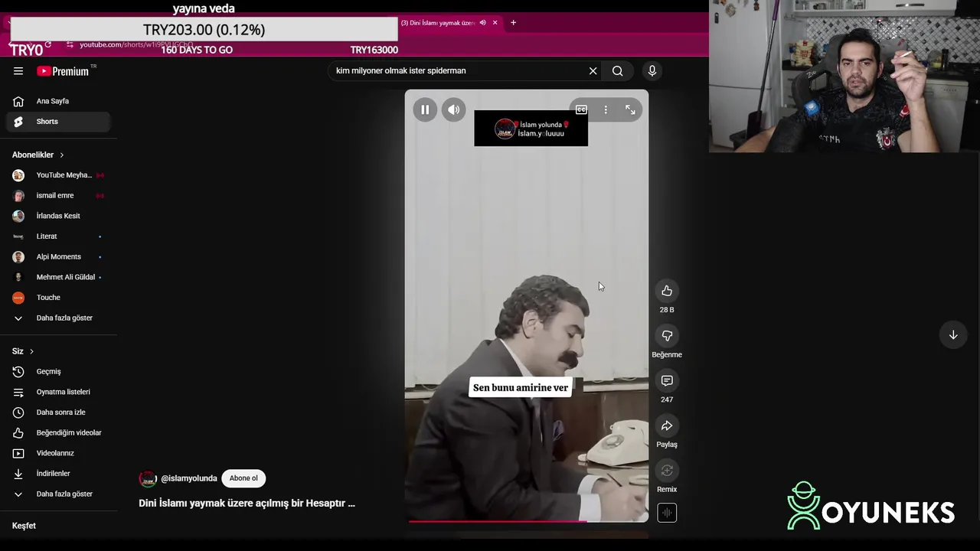Image resolution: width=980 pixels, height=551 pixels.
Task: Close the Dini İslamı browser tab
Action: coord(495,23)
